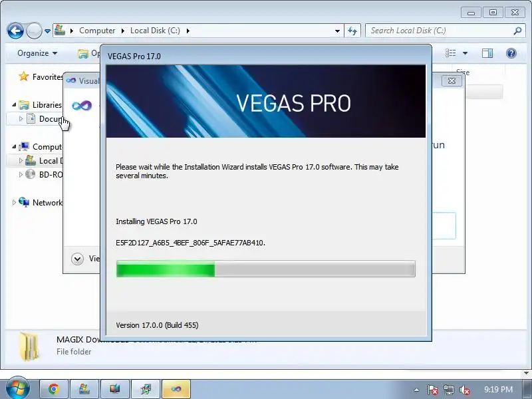Expand Local Disk tree node
532x399 pixels.
coord(21,160)
